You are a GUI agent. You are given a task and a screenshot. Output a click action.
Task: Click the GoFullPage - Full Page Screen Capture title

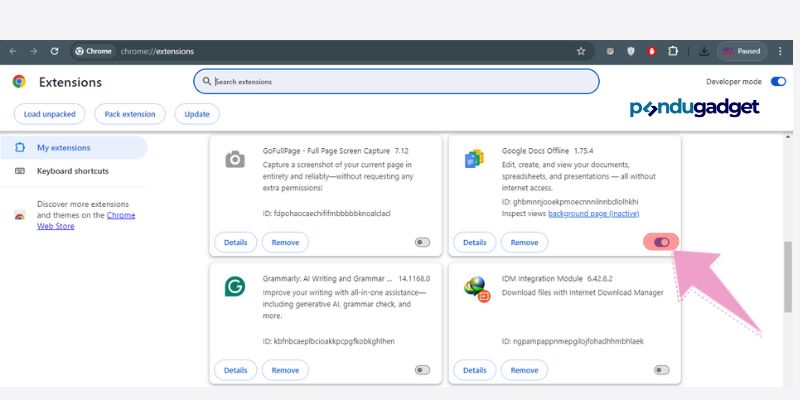[x=326, y=151]
